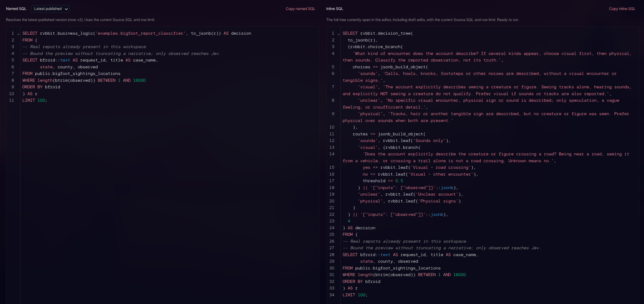644x304 pixels.
Task: Click 'routes => jsonb_build_object(' on line 11
Action: point(389,134)
